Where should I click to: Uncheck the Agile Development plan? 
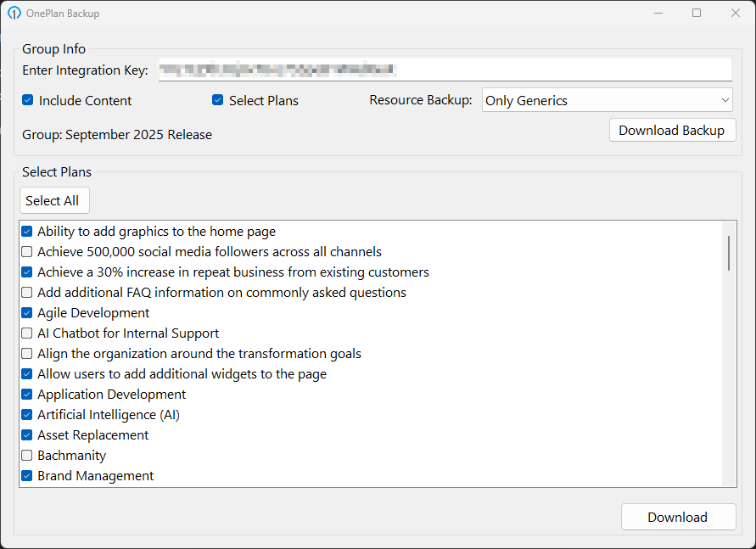(27, 313)
